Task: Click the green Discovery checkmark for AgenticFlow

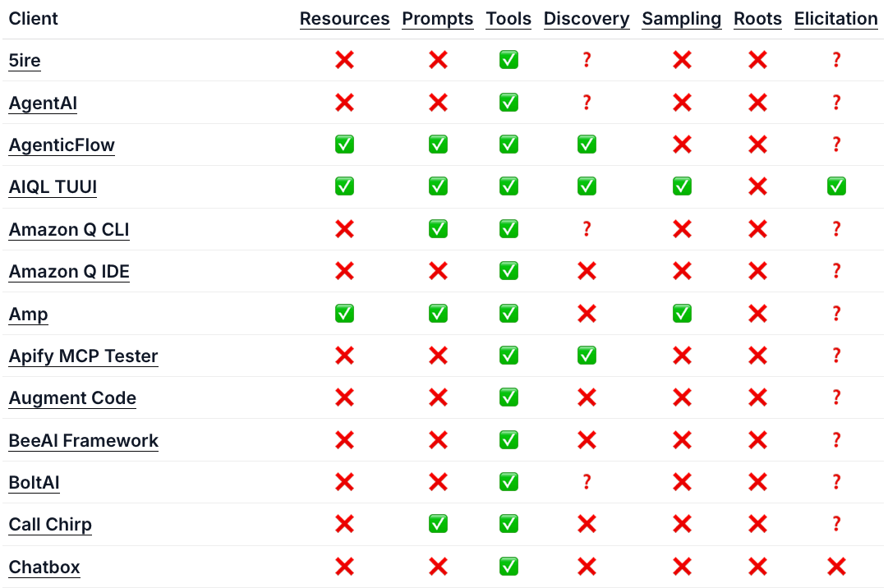Action: coord(587,145)
